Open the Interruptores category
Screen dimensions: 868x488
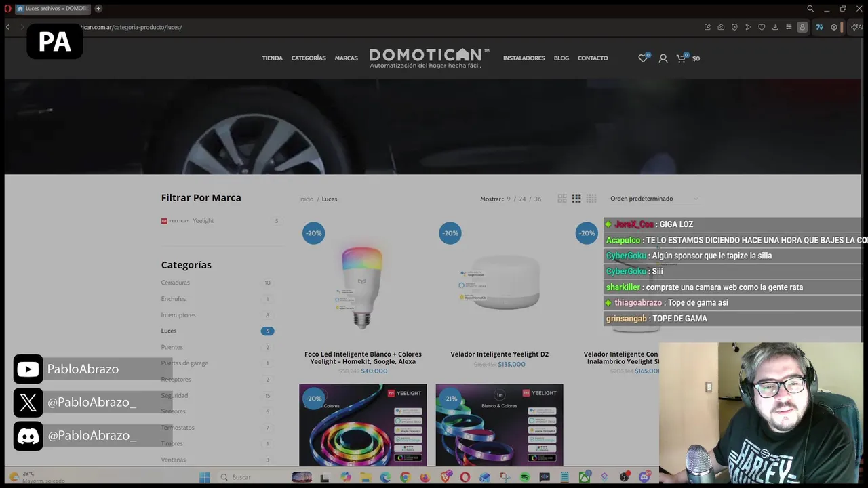178,315
